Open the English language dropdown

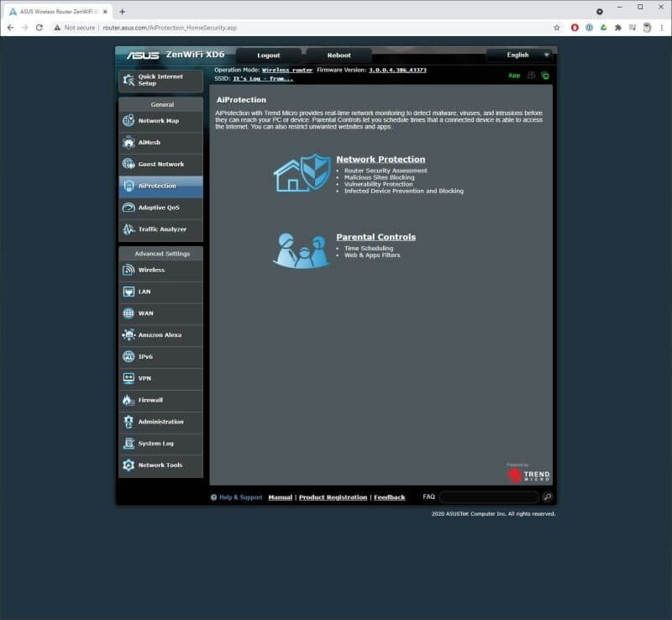pyautogui.click(x=519, y=55)
